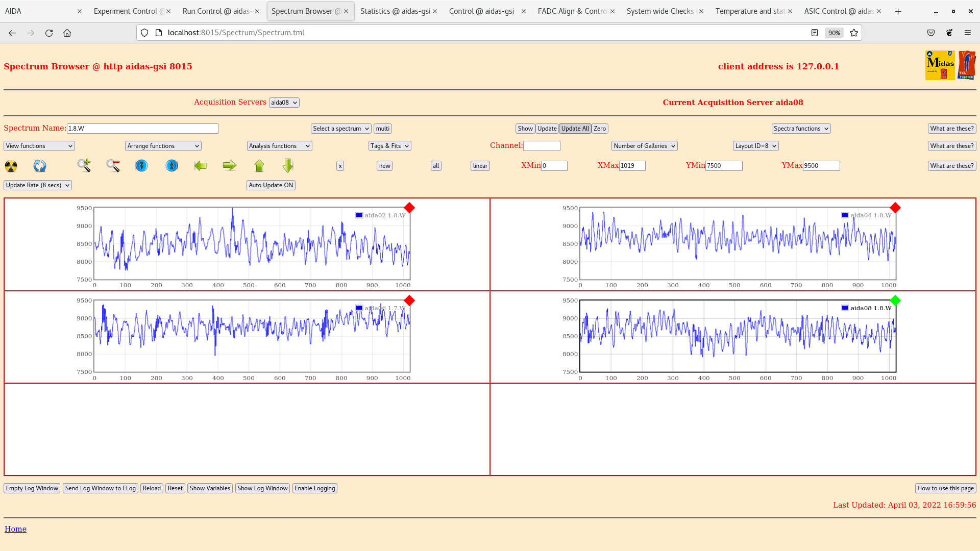Click Send Log Window to ELog button
Image resolution: width=980 pixels, height=551 pixels.
coord(101,488)
